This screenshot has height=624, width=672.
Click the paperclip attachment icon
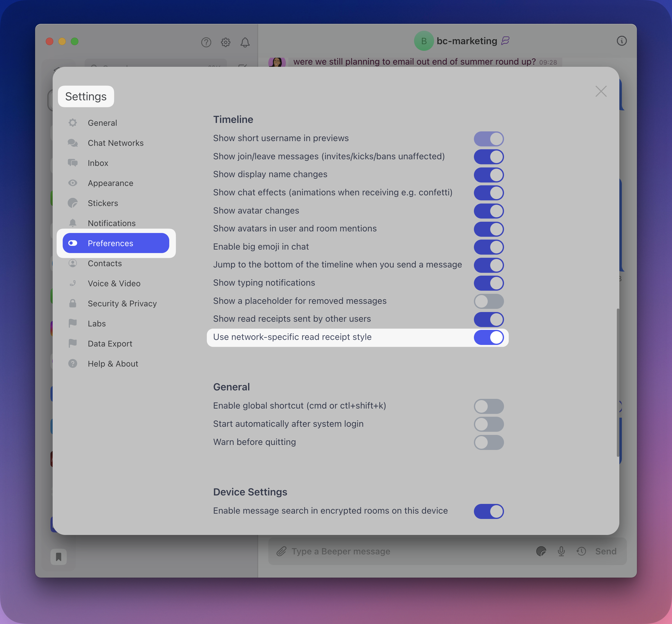pos(281,551)
